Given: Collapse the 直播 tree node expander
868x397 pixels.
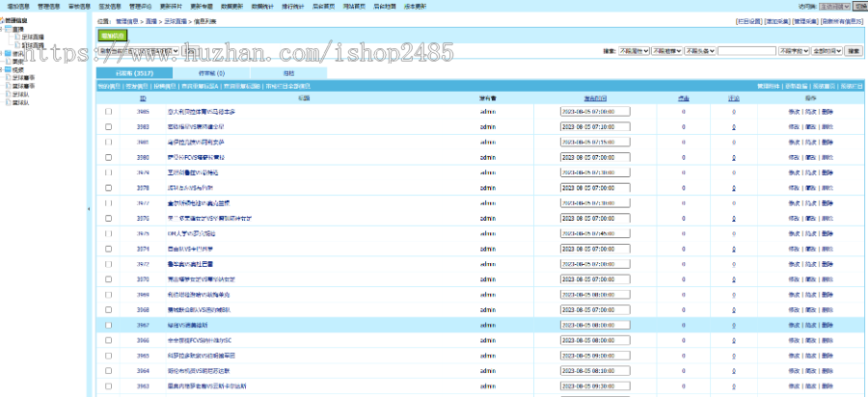Looking at the screenshot, I should point(2,29).
